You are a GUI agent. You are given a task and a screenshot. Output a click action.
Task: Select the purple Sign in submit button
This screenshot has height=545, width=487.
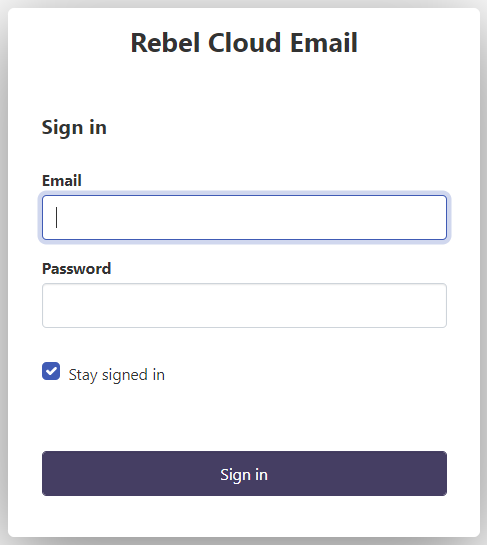244,473
